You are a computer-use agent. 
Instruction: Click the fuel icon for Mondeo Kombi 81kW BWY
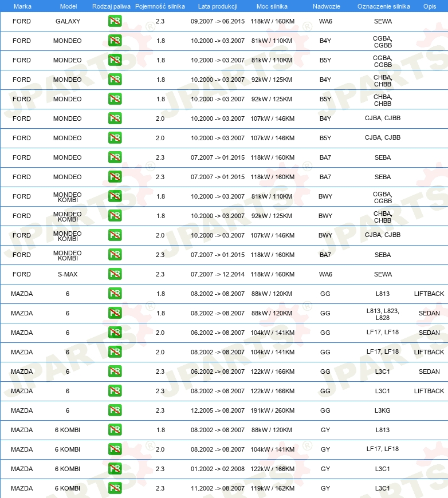[115, 196]
